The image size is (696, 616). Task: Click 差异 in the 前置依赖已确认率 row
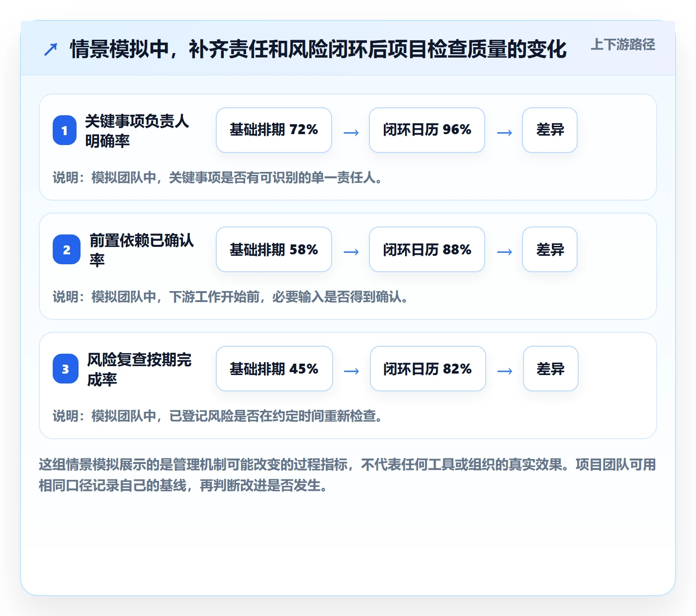(x=550, y=249)
